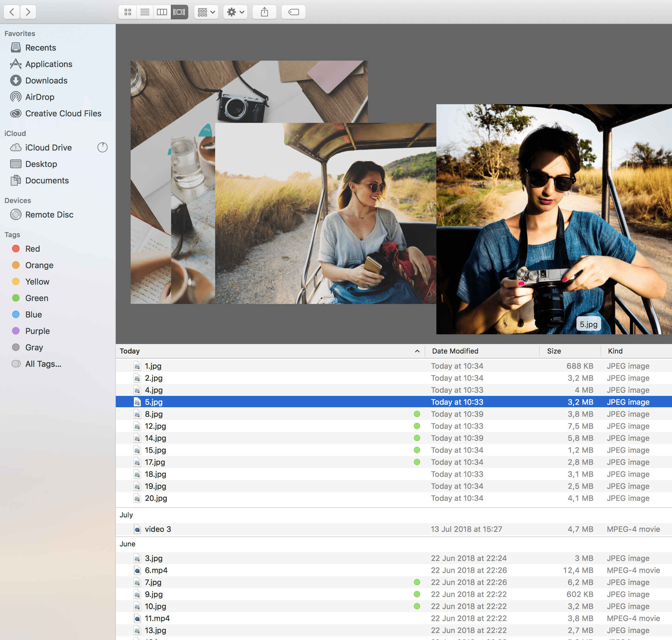Reverse sort order using the Today column arrow
Viewport: 672px width, 640px height.
(x=417, y=351)
